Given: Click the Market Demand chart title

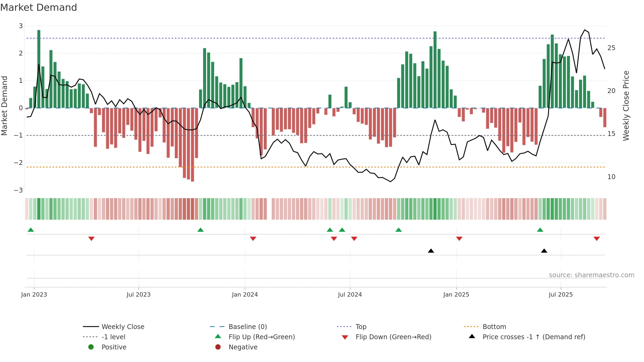Looking at the screenshot, I should pyautogui.click(x=39, y=8).
